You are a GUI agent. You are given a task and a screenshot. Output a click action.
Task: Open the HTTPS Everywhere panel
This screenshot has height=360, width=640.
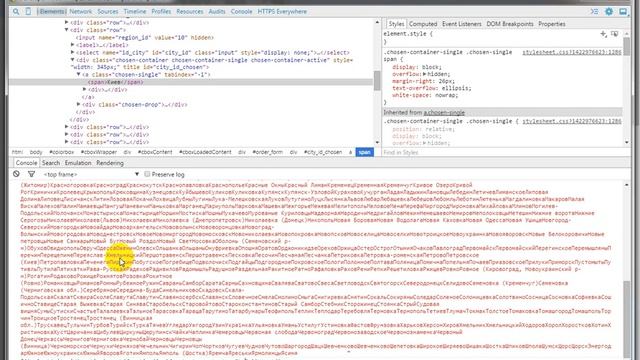point(282,11)
